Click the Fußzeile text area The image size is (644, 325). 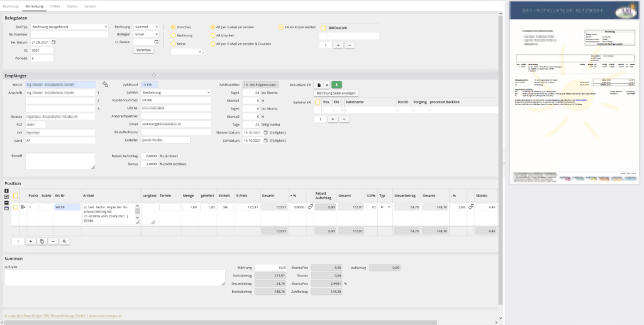pos(115,278)
